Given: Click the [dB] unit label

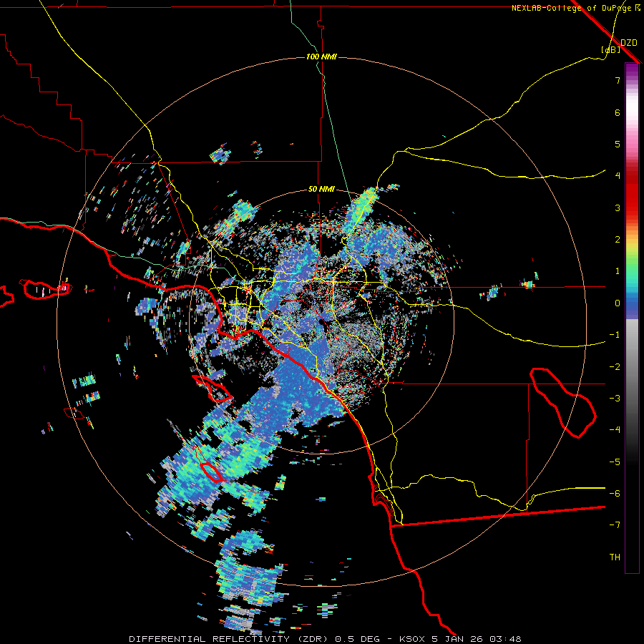Looking at the screenshot, I should click(611, 49).
